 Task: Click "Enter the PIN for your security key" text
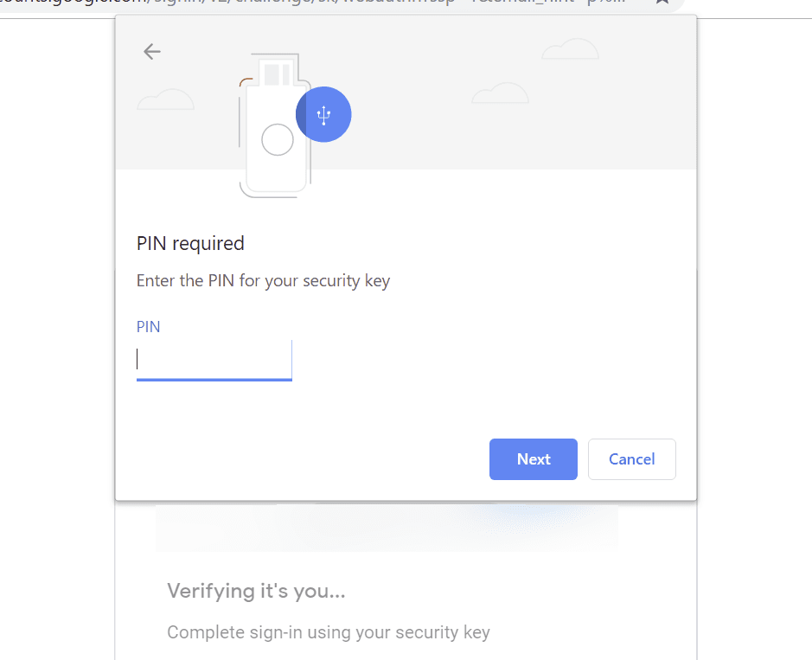tap(263, 281)
